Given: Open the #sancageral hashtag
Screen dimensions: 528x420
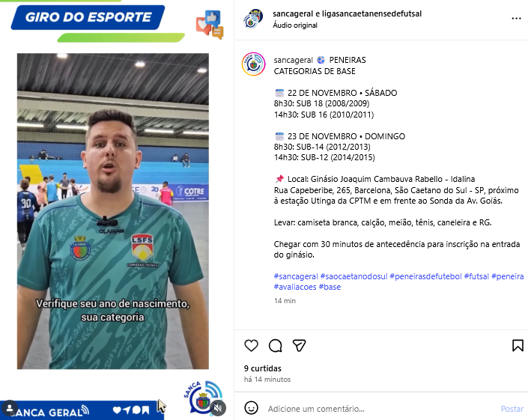Looking at the screenshot, I should [296, 276].
